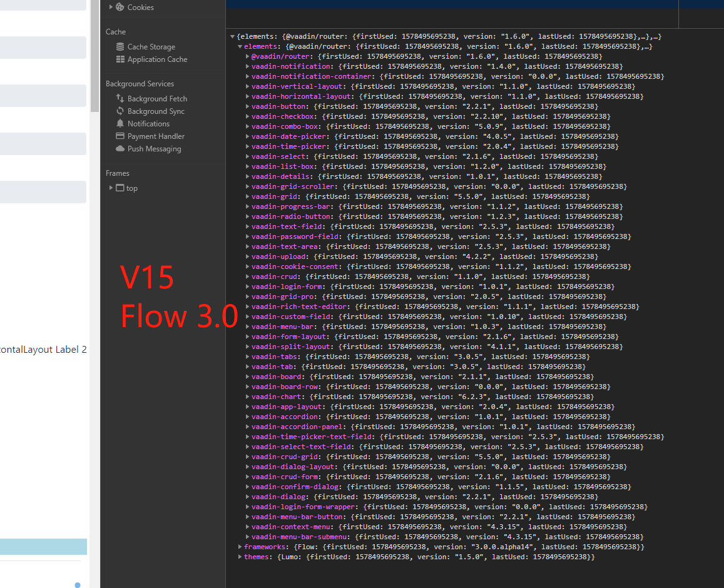
Task: Collapse the top-level elements object
Action: coord(233,36)
